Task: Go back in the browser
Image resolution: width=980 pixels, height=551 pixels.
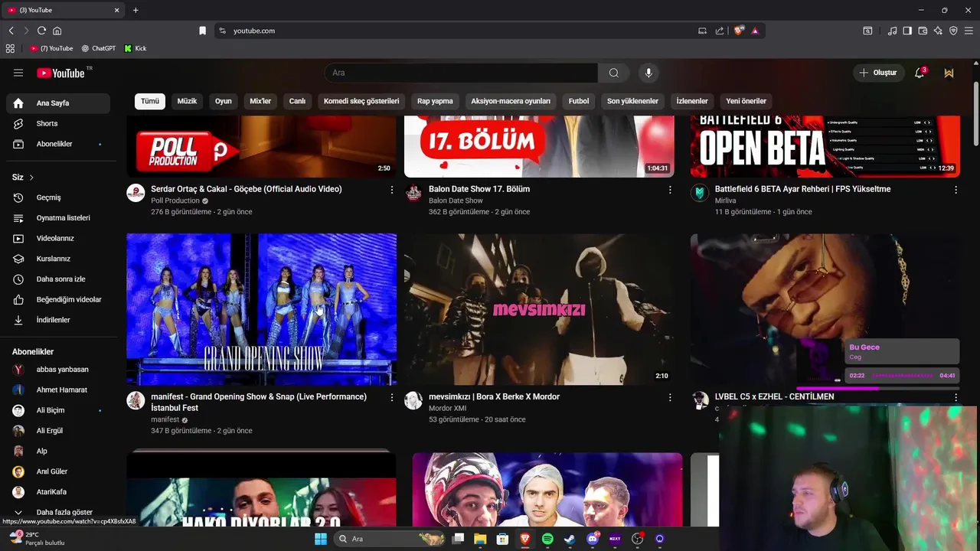Action: click(11, 31)
